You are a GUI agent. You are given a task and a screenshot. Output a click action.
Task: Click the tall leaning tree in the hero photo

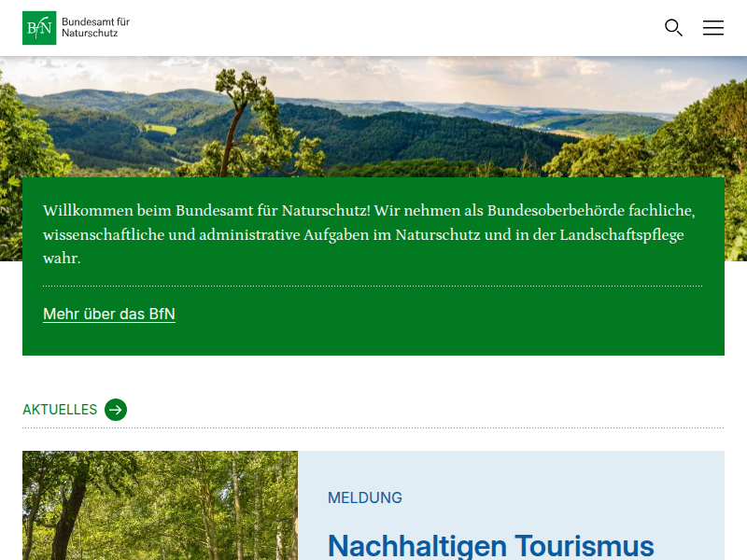click(234, 129)
